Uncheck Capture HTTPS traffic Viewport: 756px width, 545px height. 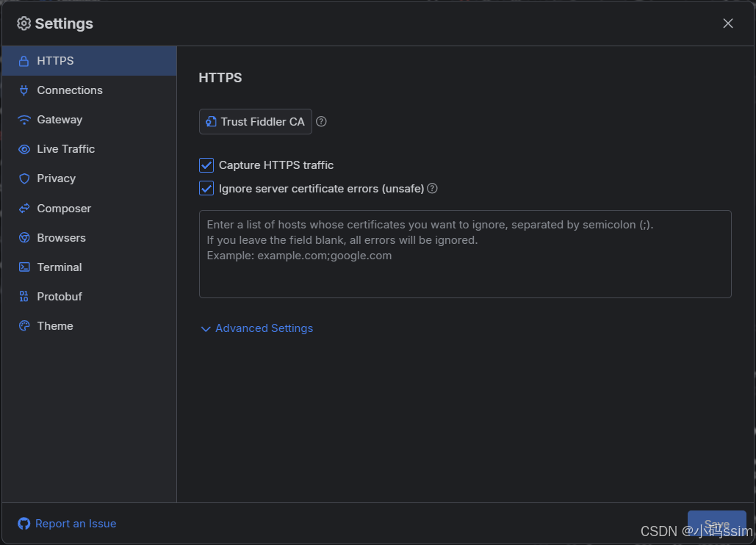206,165
